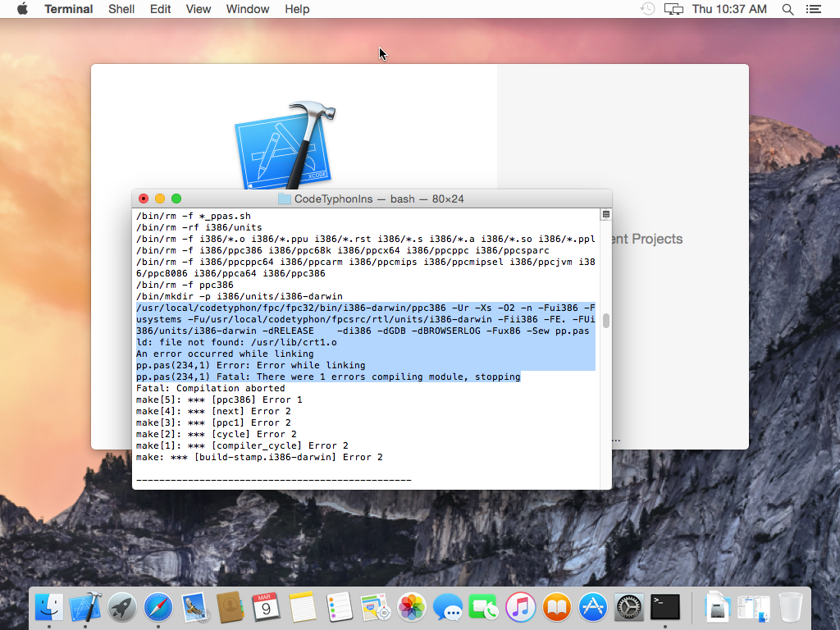Open FaceTime icon in Dock

tap(484, 608)
